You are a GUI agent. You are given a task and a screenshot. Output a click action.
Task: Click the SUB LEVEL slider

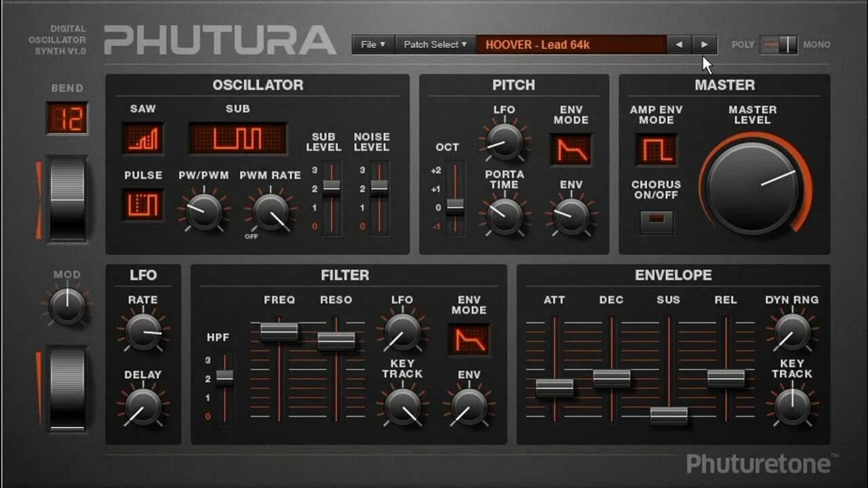point(331,198)
